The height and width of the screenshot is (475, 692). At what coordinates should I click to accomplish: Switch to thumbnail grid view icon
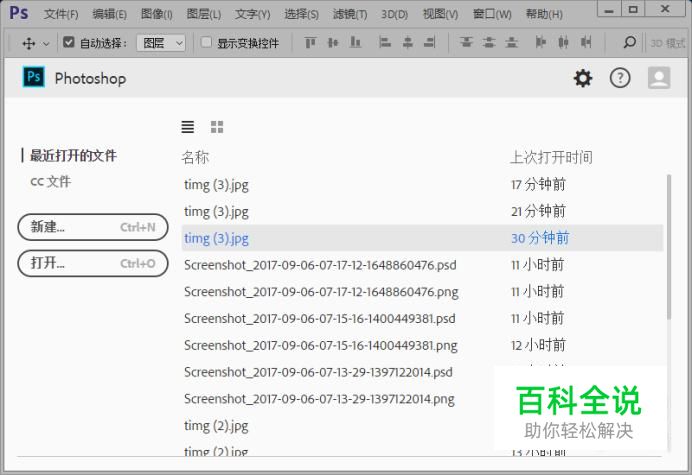pyautogui.click(x=217, y=127)
